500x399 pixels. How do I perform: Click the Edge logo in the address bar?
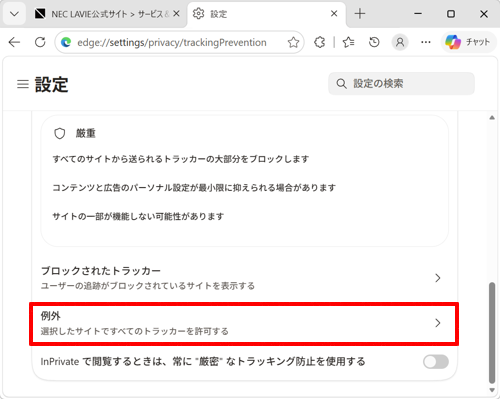click(66, 42)
